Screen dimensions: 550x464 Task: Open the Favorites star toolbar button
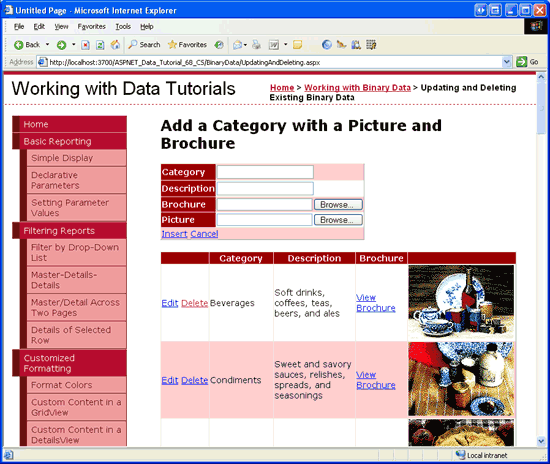tap(187, 45)
